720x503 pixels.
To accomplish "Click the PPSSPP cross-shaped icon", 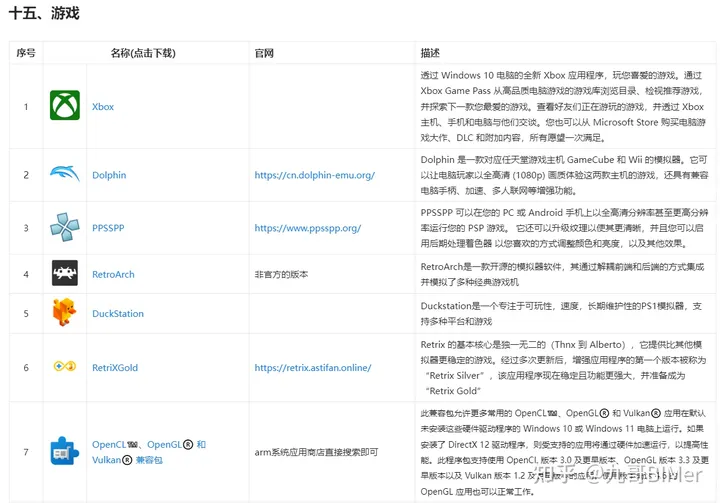I will (65, 227).
